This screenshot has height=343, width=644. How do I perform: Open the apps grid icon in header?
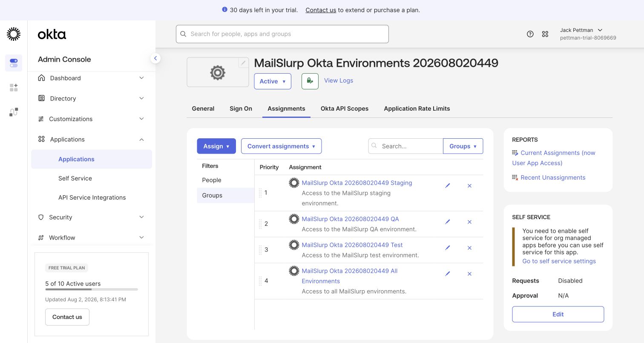coord(545,34)
